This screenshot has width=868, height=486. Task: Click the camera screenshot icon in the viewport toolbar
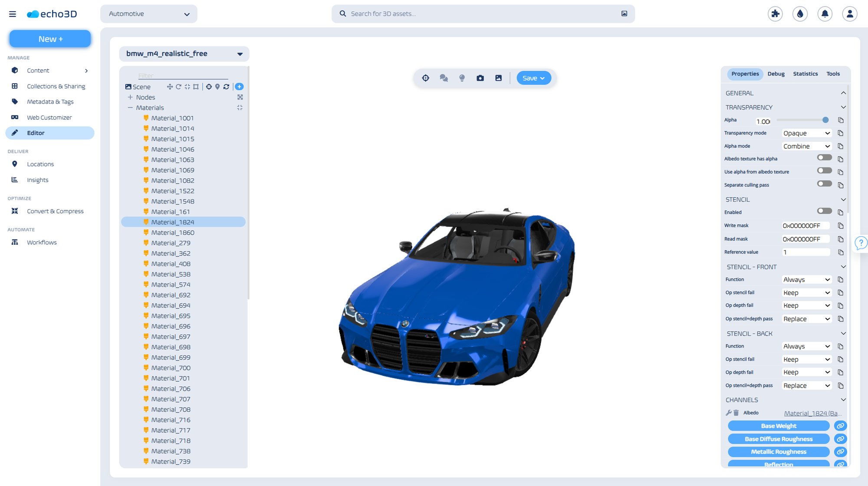(480, 78)
